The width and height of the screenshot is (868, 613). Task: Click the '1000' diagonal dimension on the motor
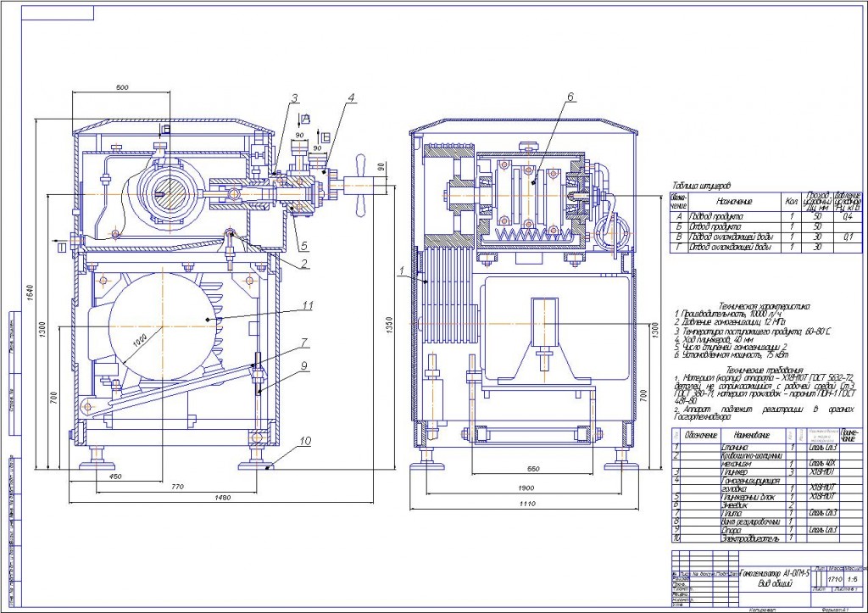140,341
